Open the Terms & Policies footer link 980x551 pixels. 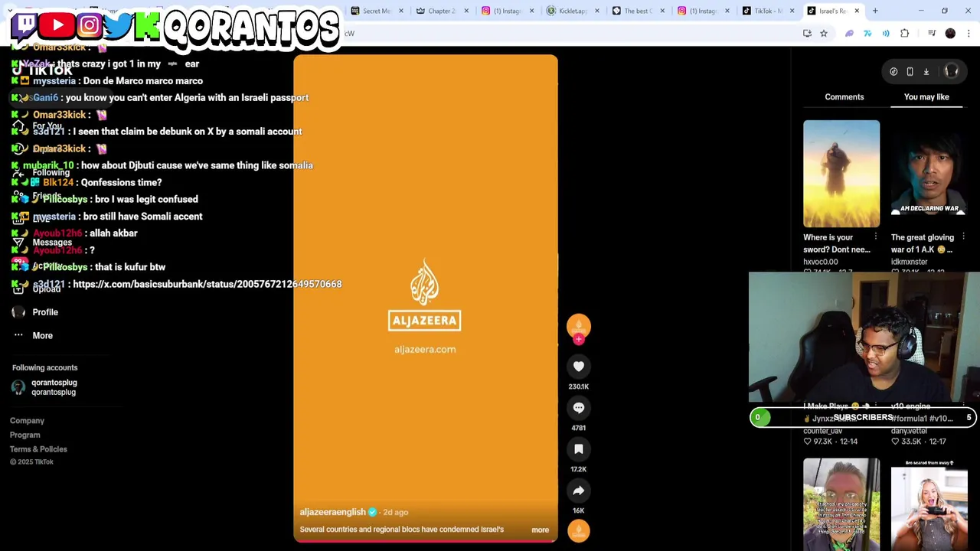click(38, 449)
